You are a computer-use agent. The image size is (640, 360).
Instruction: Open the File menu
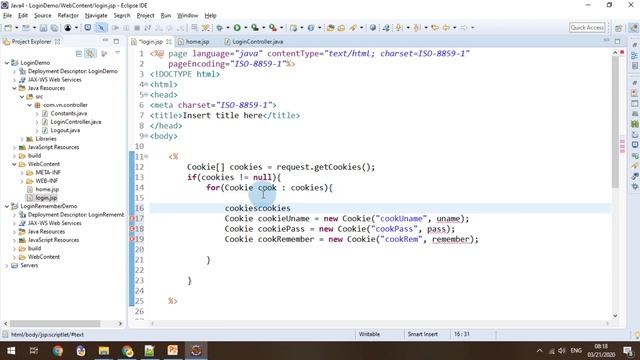7,16
